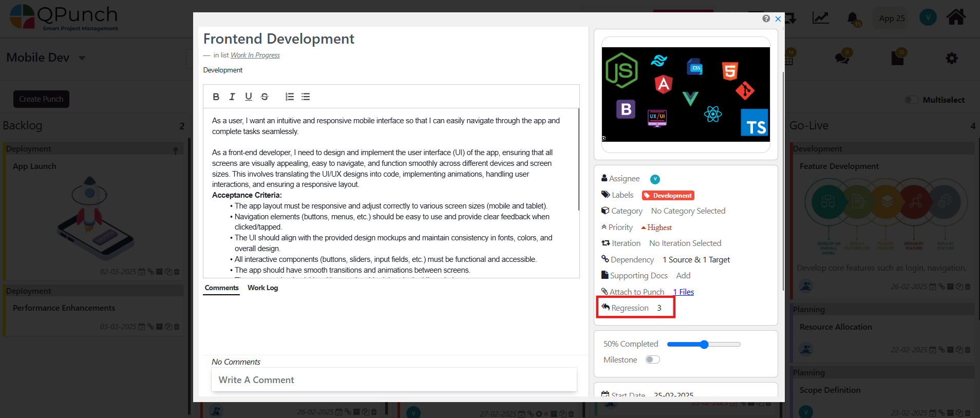Click Add next to Supporting Docs
This screenshot has width=980, height=418.
pyautogui.click(x=683, y=276)
